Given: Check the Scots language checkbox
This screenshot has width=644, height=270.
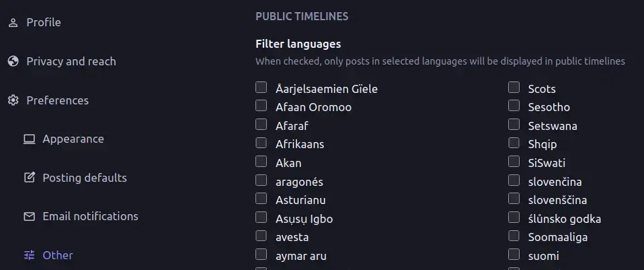Looking at the screenshot, I should click(x=514, y=87).
